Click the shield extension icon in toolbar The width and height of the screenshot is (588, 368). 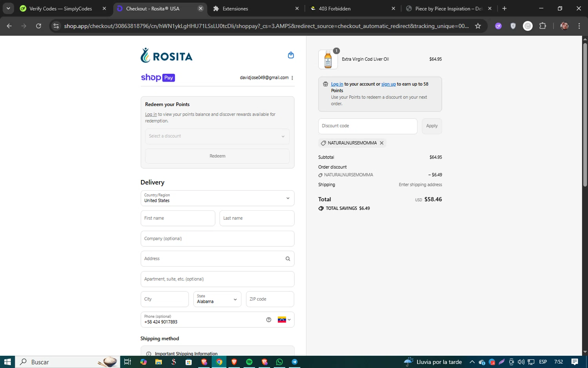click(x=513, y=26)
